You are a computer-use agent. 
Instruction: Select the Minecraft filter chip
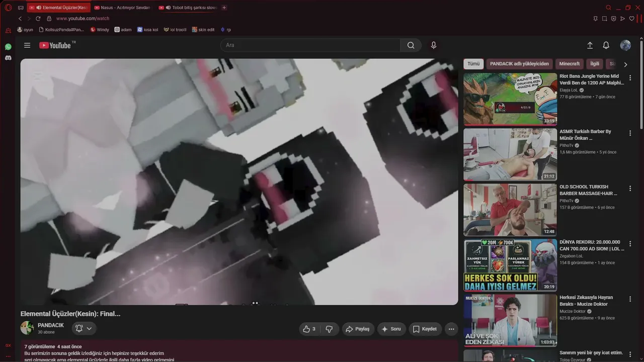click(x=570, y=64)
